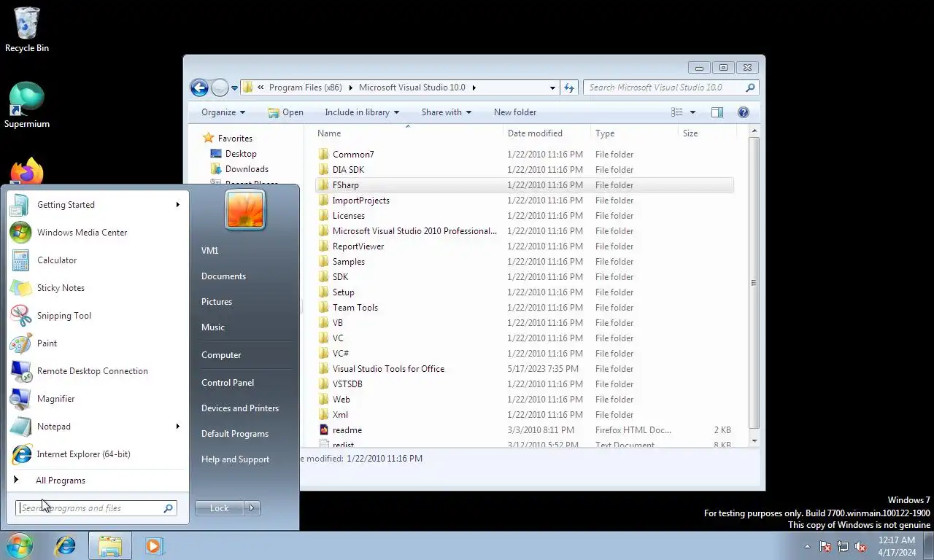
Task: Launch Internet Explorer (64-bit)
Action: (x=98, y=454)
